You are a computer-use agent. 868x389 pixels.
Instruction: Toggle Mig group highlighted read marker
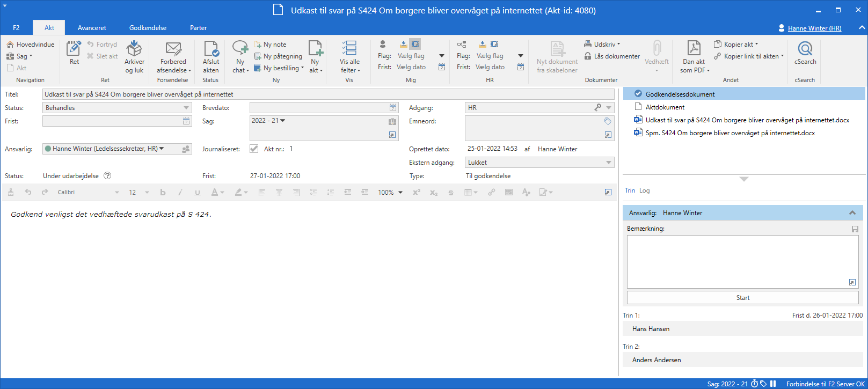coord(415,44)
